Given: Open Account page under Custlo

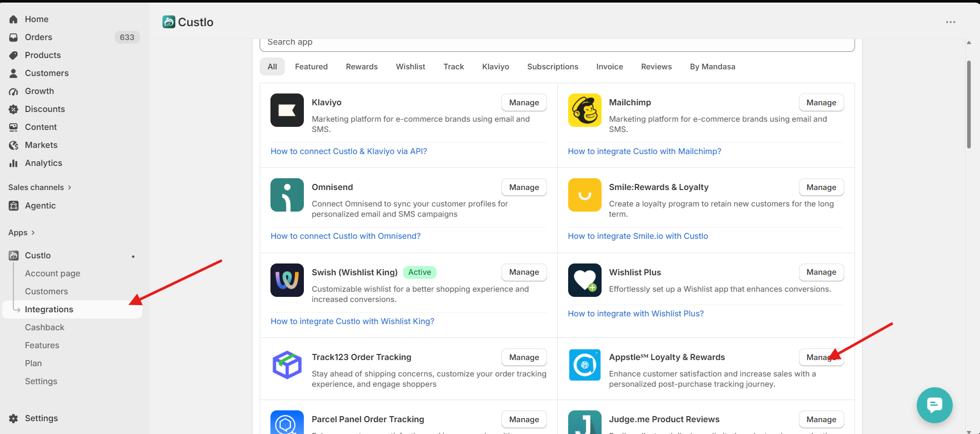Looking at the screenshot, I should pyautogui.click(x=52, y=273).
